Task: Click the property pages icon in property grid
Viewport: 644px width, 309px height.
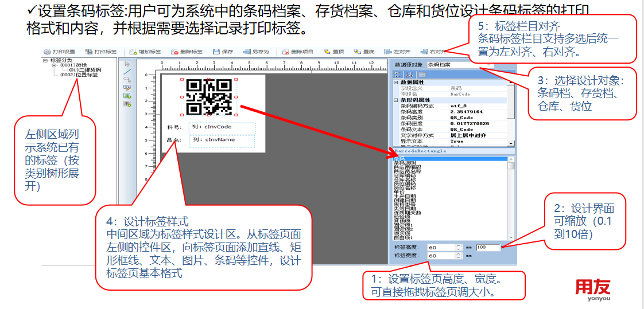Action: pyautogui.click(x=422, y=75)
